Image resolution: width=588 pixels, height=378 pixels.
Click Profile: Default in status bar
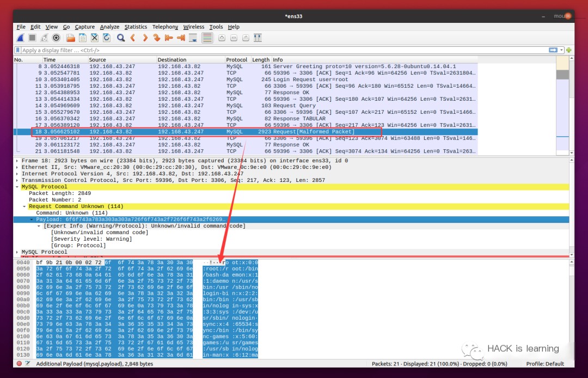click(545, 364)
